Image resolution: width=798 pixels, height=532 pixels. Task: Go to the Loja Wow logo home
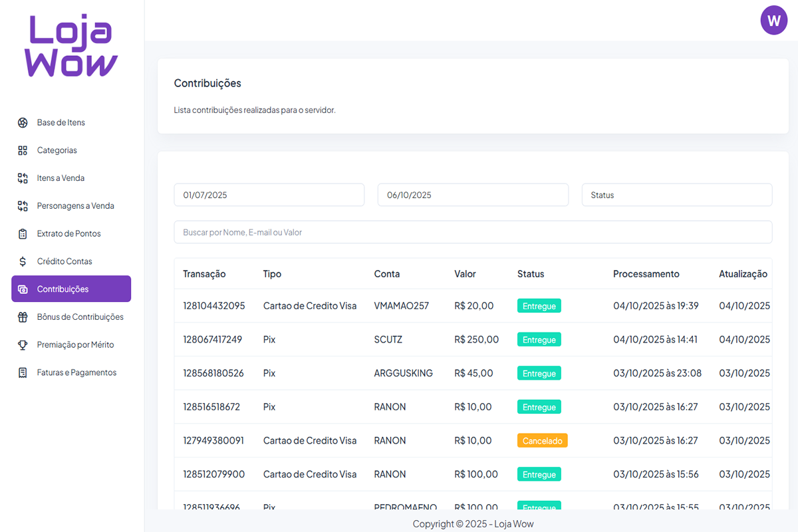click(72, 47)
